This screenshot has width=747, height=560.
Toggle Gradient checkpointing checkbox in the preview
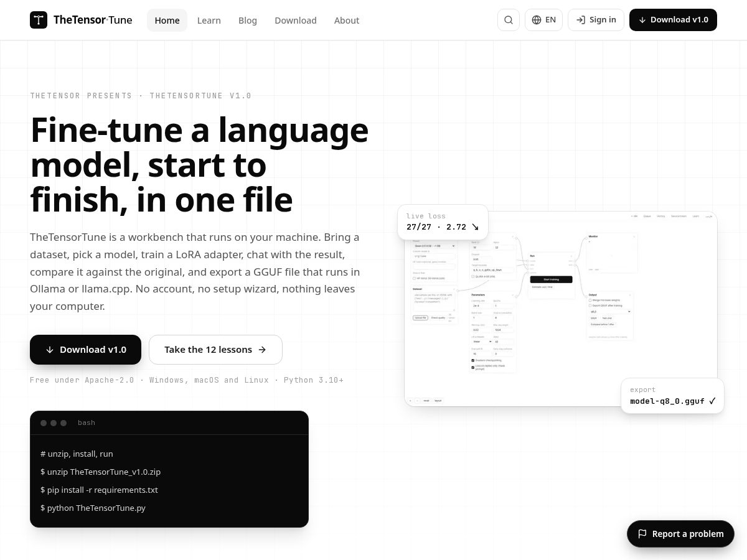pyautogui.click(x=473, y=360)
